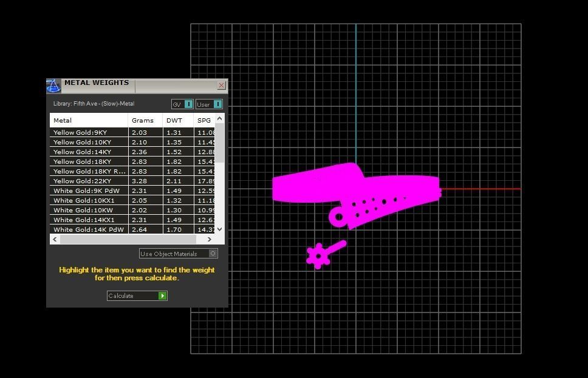Select the Yellow Gold:9KY row
The image size is (588, 378).
(x=132, y=132)
